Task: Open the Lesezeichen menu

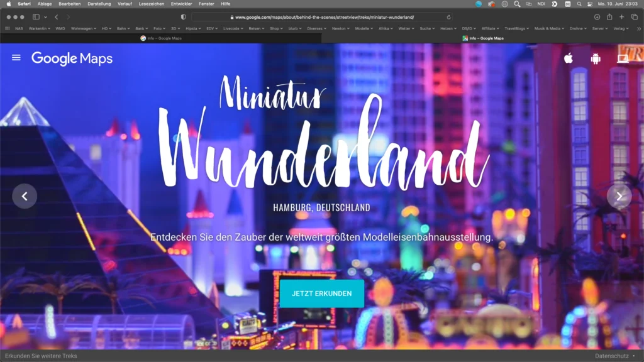Action: [x=151, y=4]
